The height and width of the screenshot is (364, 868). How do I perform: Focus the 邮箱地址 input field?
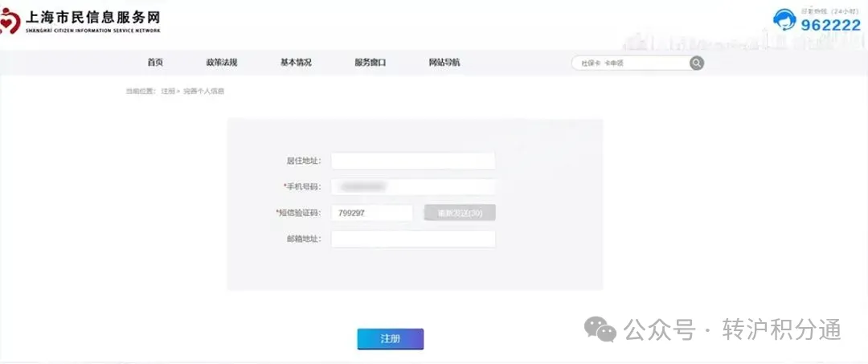pyautogui.click(x=413, y=239)
